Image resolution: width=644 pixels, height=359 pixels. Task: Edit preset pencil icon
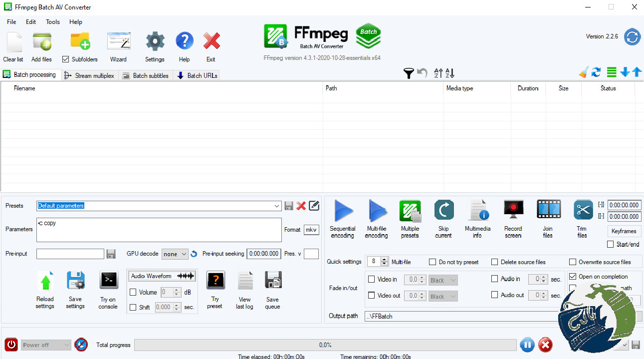(x=314, y=205)
